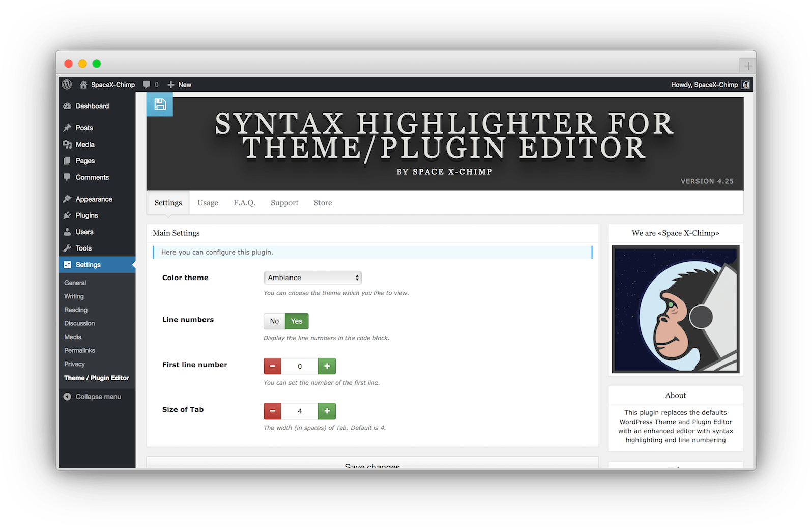Viewport: 812px width, 527px height.
Task: Open the Support tab
Action: (x=284, y=203)
